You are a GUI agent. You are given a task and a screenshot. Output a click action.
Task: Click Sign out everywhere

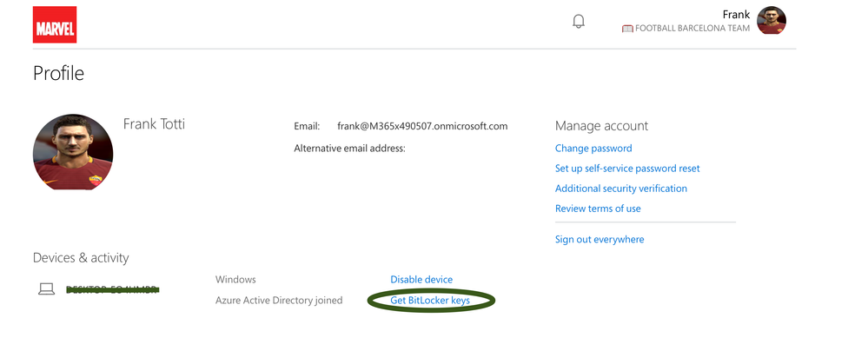[600, 240]
